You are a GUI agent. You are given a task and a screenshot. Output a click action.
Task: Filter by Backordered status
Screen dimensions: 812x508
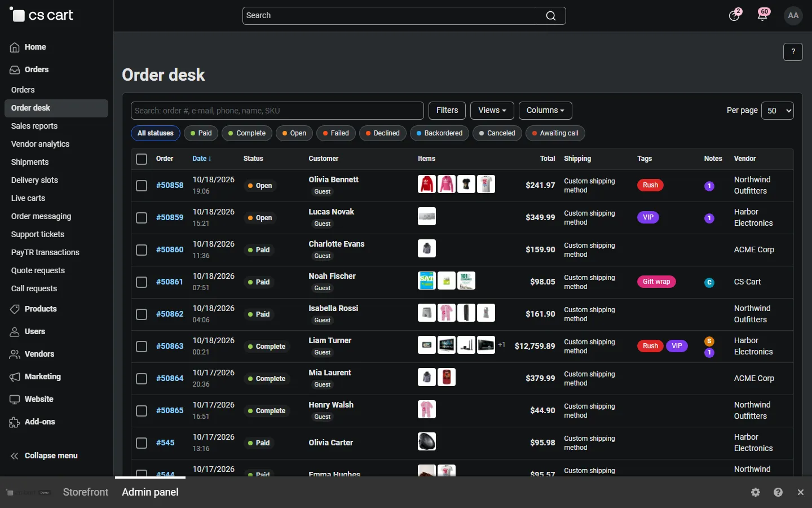tap(439, 133)
